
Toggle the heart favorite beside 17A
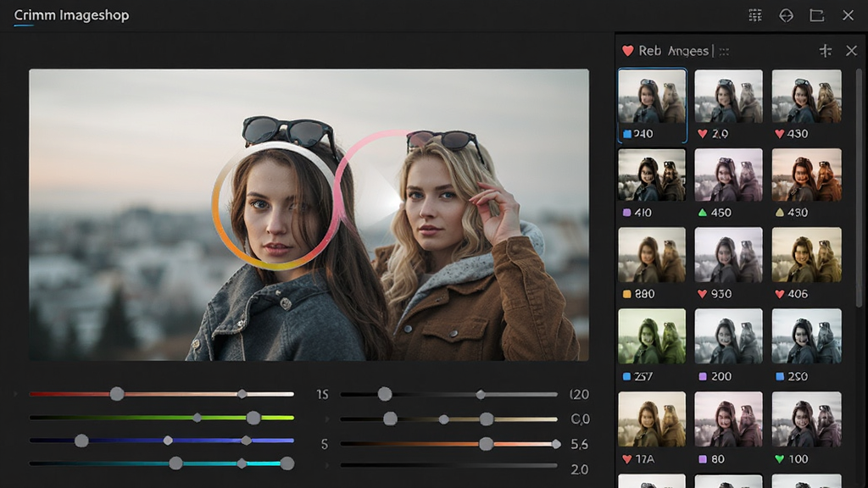[626, 459]
